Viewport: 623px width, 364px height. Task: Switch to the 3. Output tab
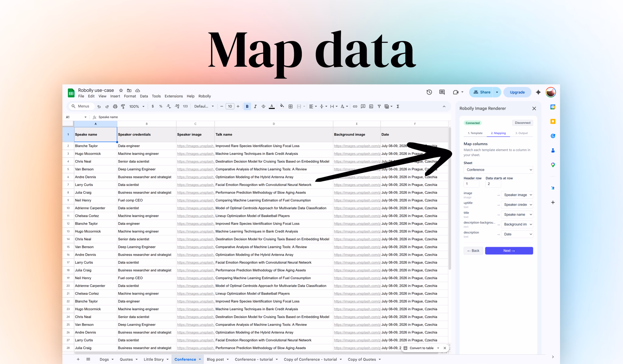521,133
